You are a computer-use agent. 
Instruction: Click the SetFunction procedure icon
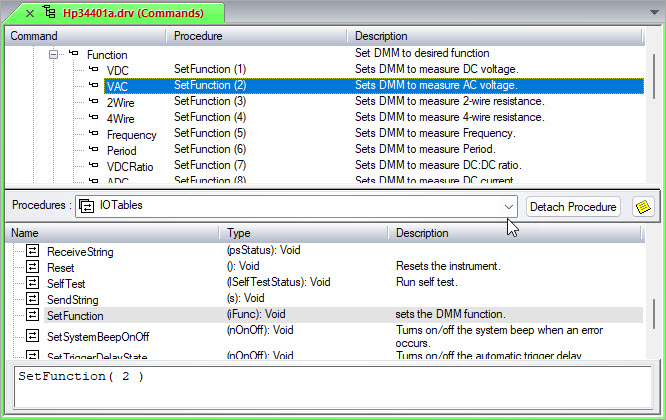tap(32, 315)
